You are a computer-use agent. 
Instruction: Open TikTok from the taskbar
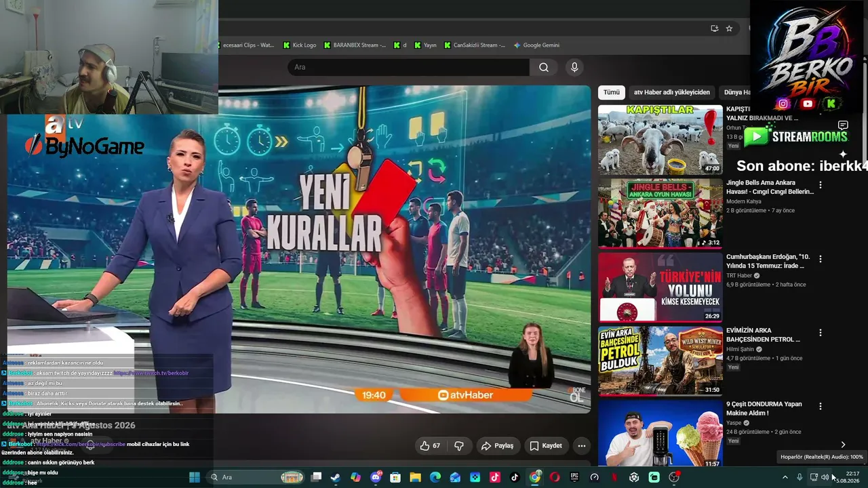coord(515,477)
